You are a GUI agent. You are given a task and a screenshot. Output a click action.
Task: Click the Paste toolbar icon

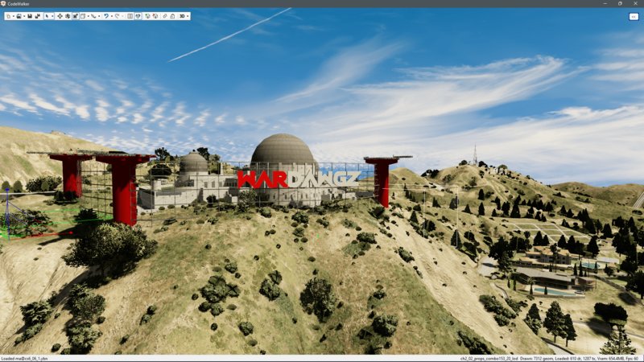(x=172, y=16)
